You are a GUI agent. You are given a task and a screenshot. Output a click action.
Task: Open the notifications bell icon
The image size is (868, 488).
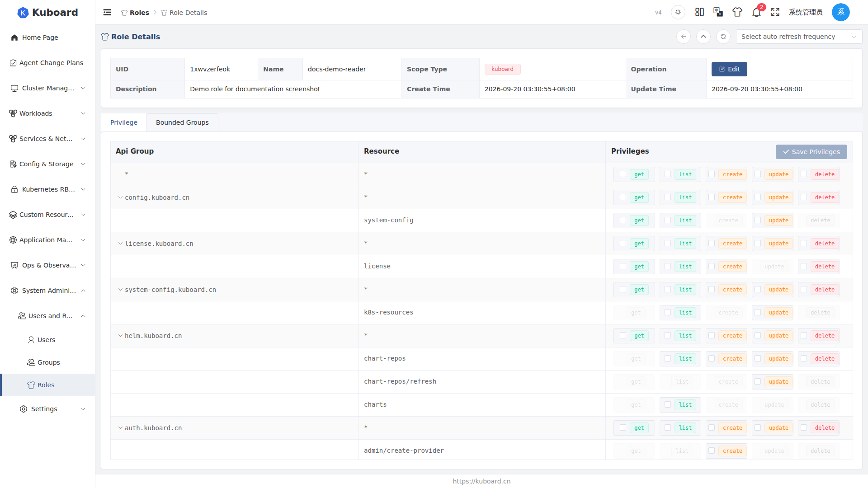click(x=756, y=12)
